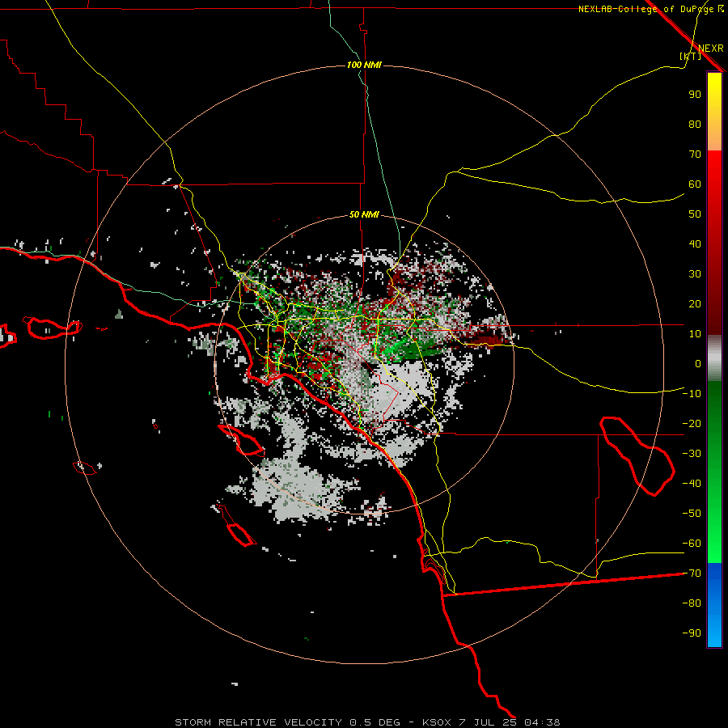Click the KSOX radar site identifier

coord(437,722)
